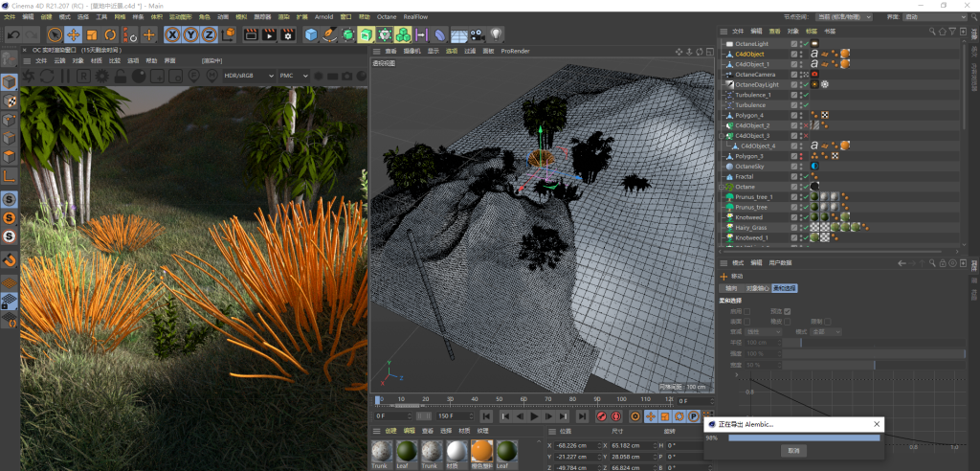Activate the Move tool in top toolbar
The height and width of the screenshot is (471, 980).
[x=73, y=35]
